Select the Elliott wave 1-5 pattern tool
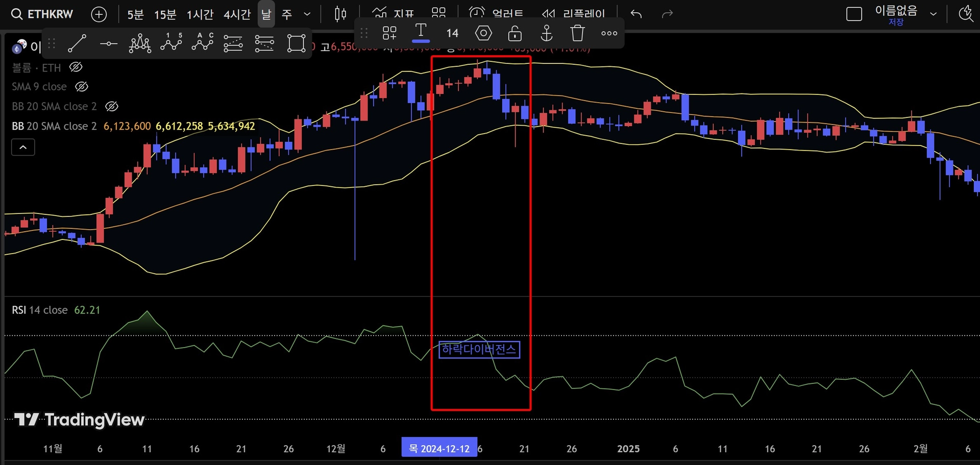Viewport: 980px width, 465px height. 171,43
